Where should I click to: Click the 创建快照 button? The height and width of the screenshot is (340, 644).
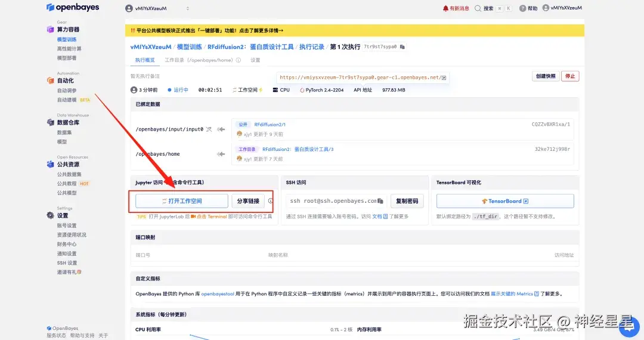[x=546, y=76]
